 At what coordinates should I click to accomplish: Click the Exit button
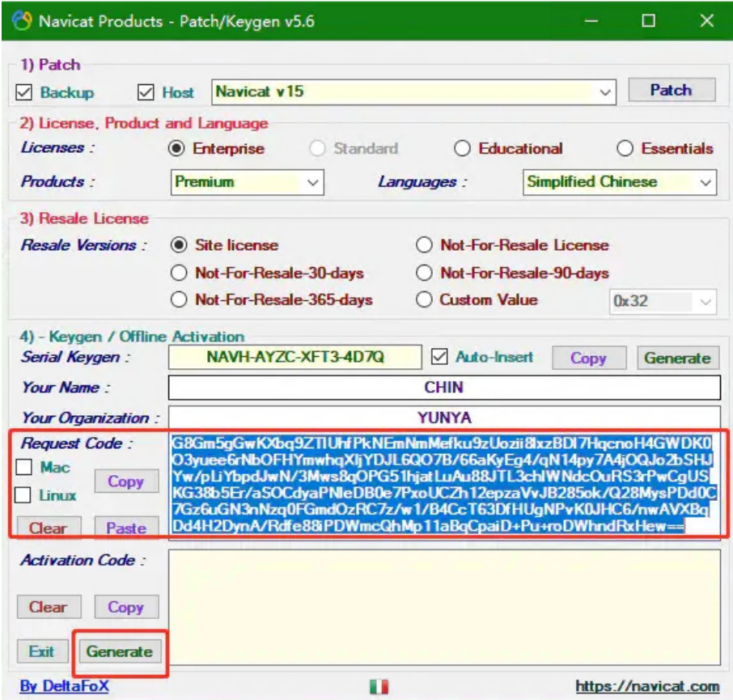tap(42, 651)
